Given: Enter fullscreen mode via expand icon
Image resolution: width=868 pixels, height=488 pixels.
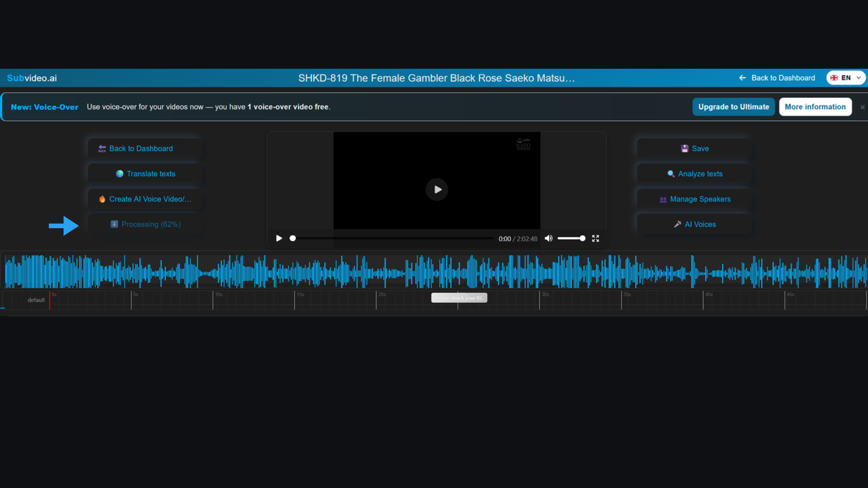Looking at the screenshot, I should [595, 238].
